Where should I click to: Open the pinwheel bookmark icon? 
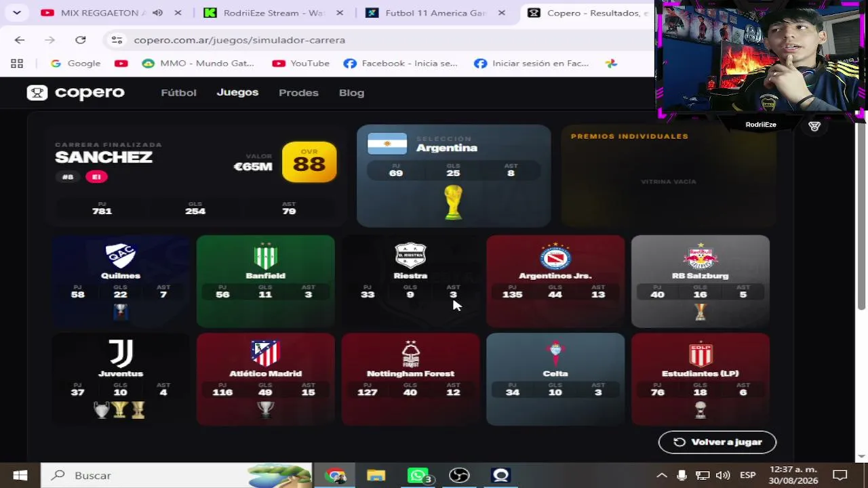[611, 63]
